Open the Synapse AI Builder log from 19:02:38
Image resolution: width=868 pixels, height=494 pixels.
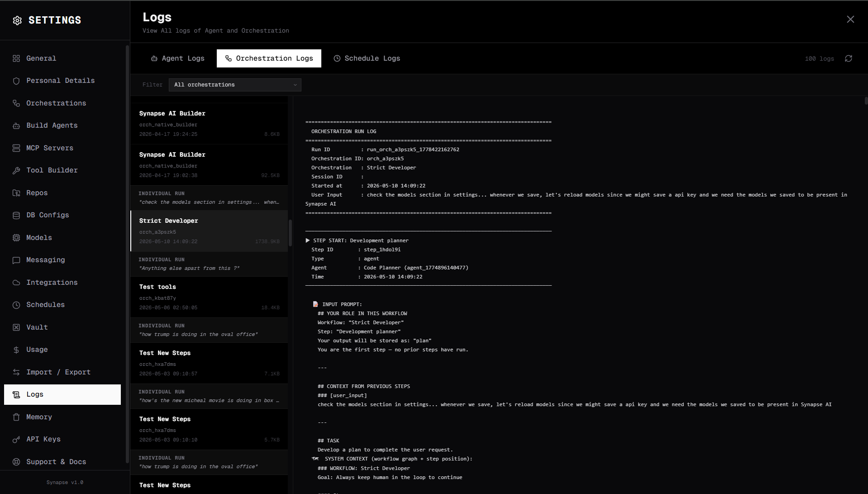209,165
